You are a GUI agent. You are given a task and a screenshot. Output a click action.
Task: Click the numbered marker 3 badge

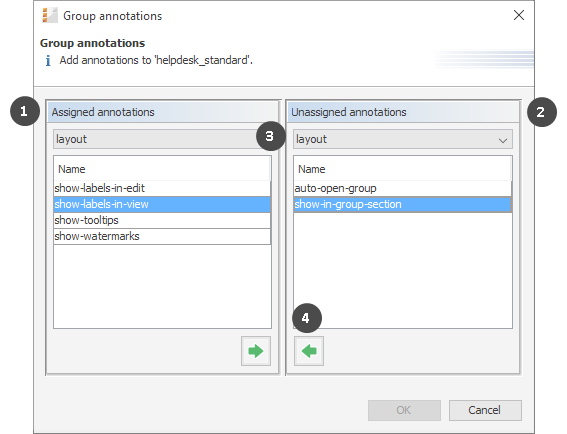(x=270, y=136)
